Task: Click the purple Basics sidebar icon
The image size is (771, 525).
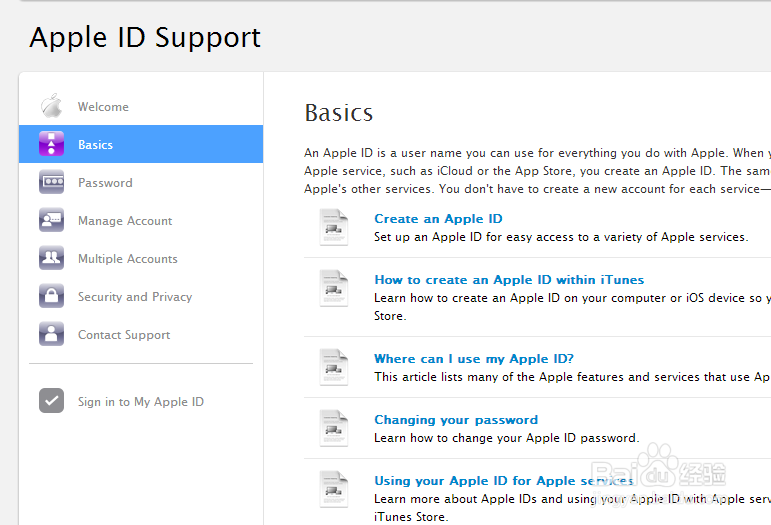Action: click(51, 144)
